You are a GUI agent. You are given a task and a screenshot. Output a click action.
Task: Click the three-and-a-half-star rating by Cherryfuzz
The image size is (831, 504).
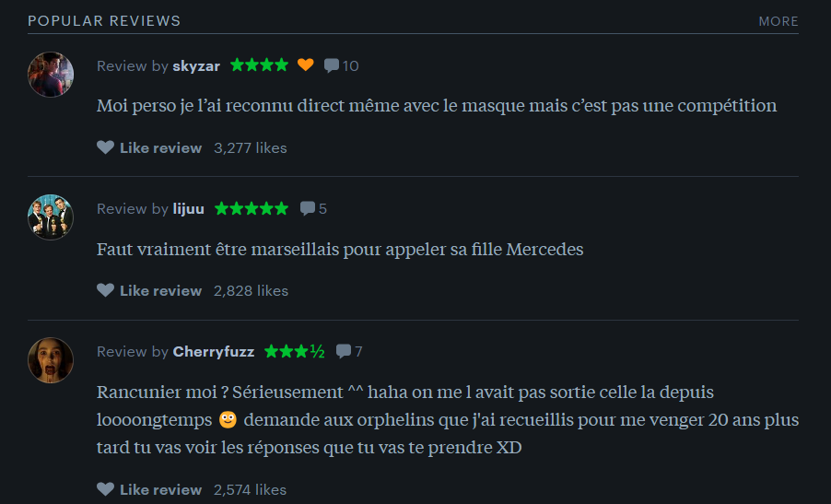[294, 351]
